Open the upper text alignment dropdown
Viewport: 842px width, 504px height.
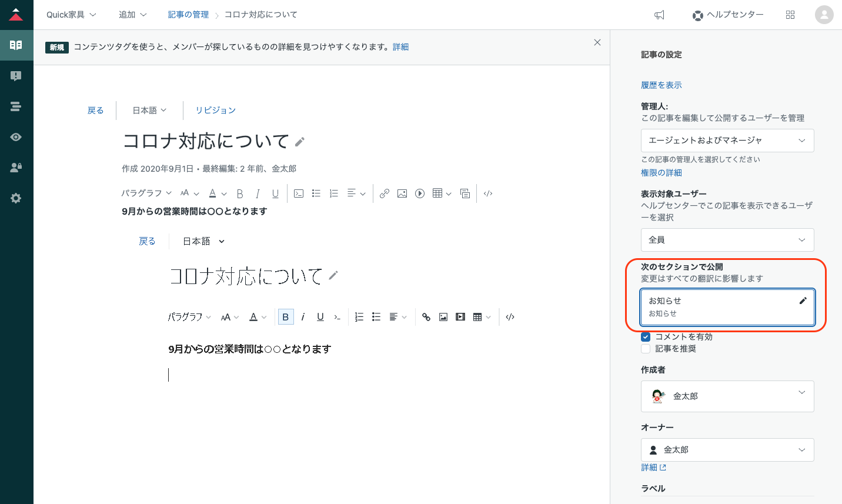(x=356, y=193)
